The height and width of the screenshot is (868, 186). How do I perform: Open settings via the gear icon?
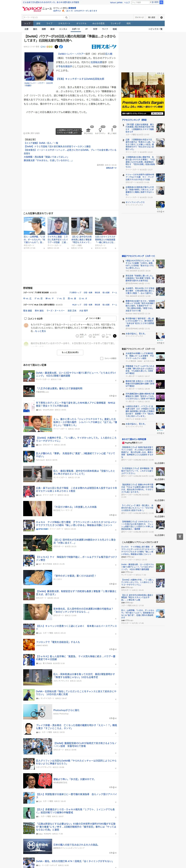[x=161, y=17]
